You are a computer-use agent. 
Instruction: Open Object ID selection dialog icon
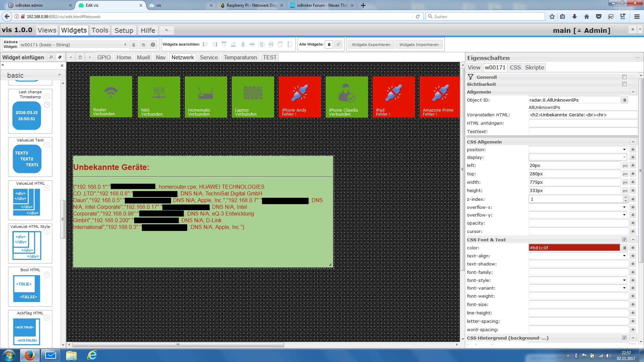(625, 100)
